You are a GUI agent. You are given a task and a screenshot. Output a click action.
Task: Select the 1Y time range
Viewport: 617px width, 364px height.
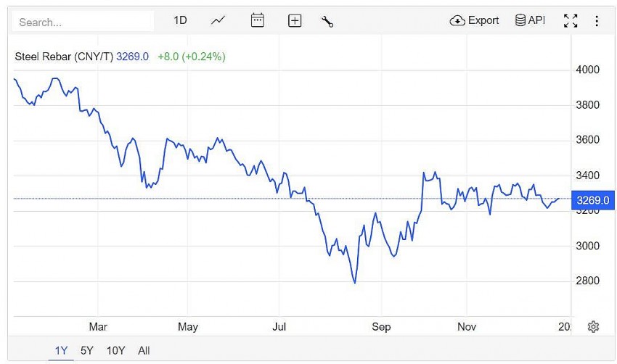coord(62,351)
